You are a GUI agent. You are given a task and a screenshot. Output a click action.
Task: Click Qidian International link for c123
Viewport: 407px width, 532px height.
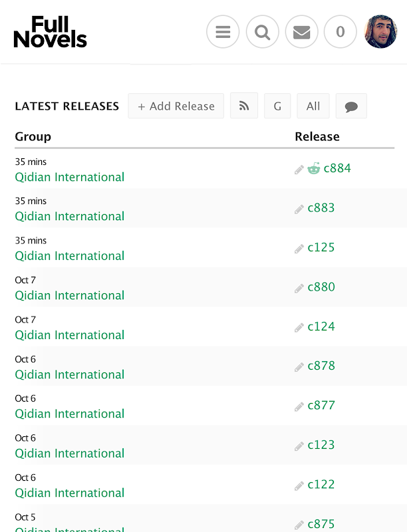(x=70, y=453)
